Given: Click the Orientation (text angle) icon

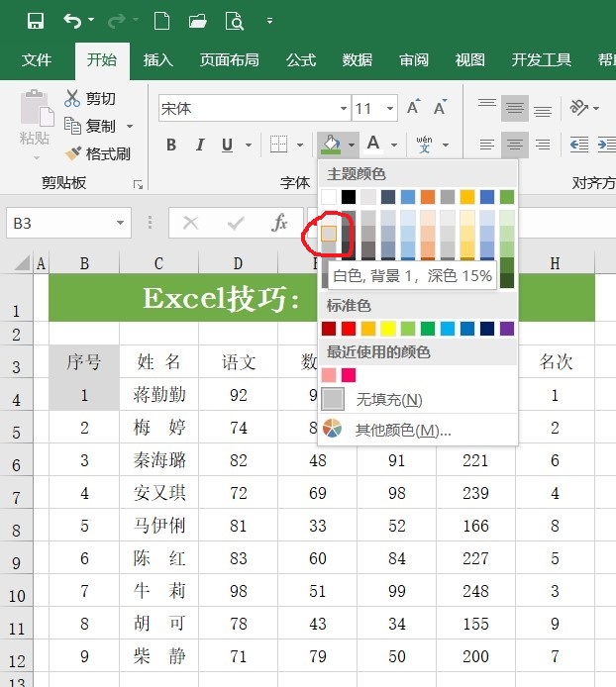Looking at the screenshot, I should tap(578, 108).
